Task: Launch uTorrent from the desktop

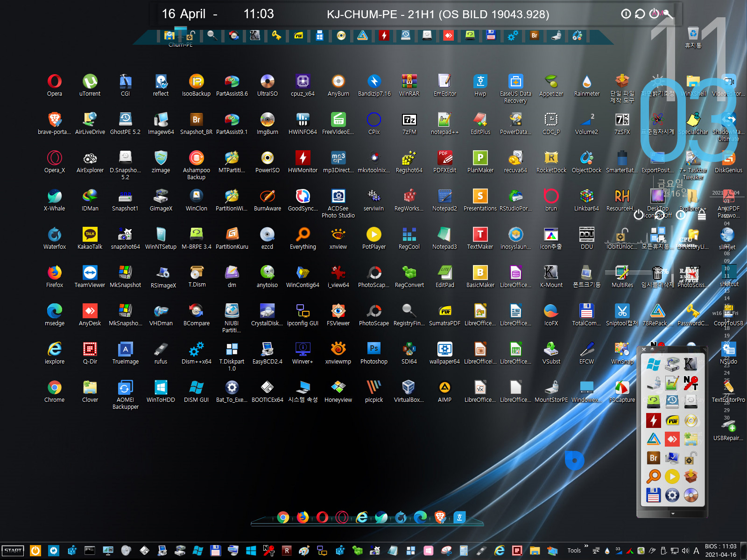Action: coord(90,85)
